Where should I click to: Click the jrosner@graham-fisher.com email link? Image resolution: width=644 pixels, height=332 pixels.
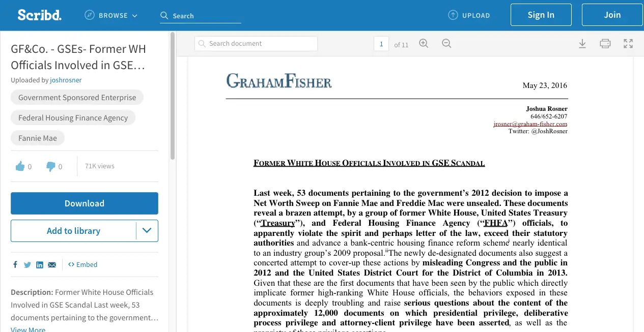point(530,124)
